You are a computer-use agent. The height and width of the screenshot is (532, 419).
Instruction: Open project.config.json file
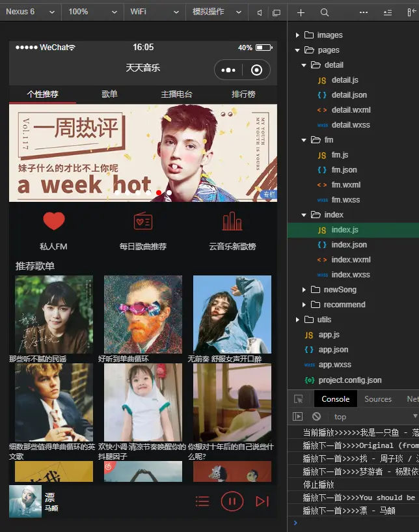(350, 380)
